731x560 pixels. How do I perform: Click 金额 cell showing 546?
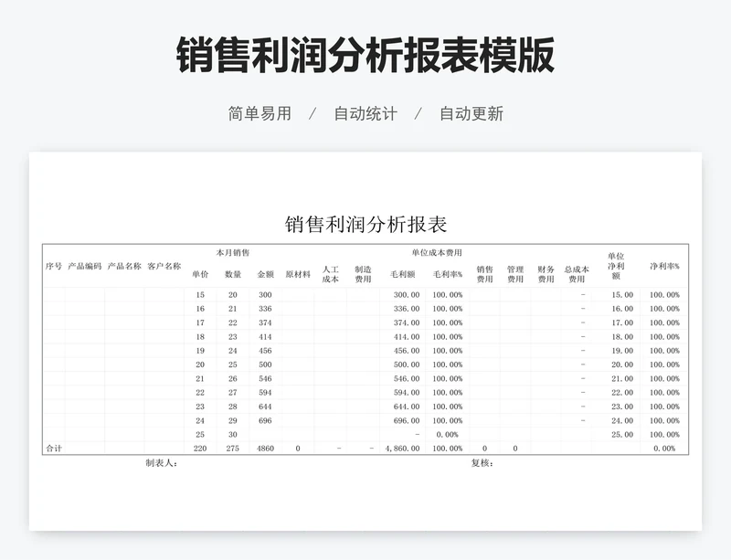click(265, 378)
